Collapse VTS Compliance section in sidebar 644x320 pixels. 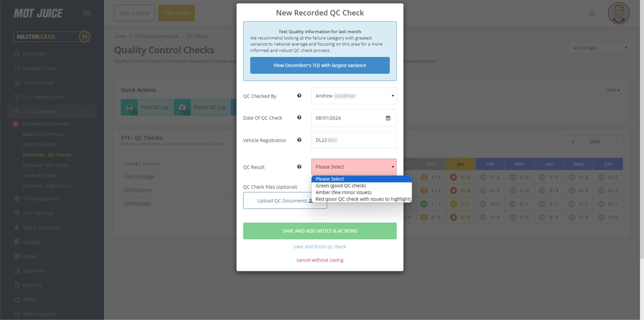click(52, 111)
